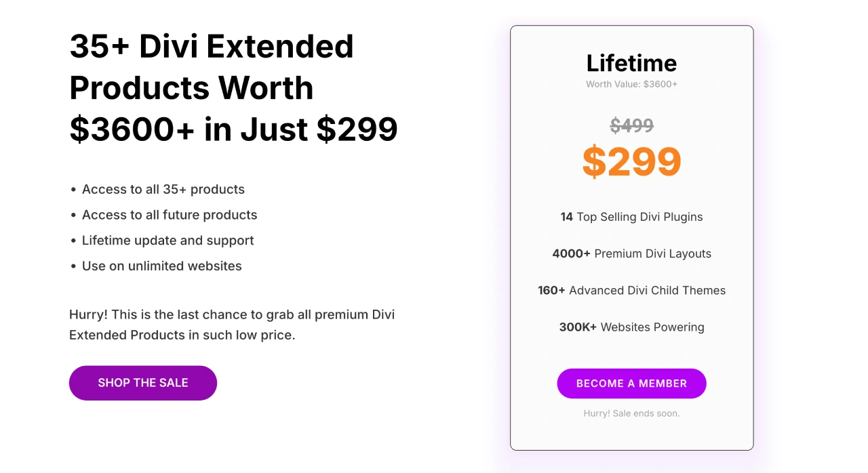Click the Hurry! Sale ends soon text
The height and width of the screenshot is (473, 868).
click(x=631, y=413)
